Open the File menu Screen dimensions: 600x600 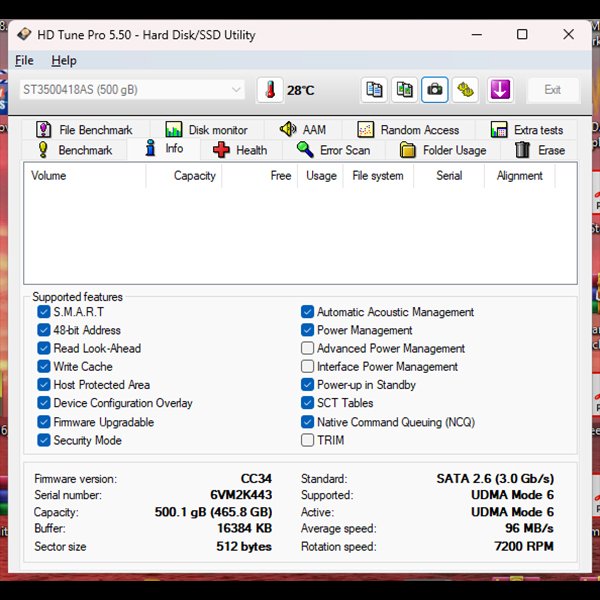tap(24, 60)
